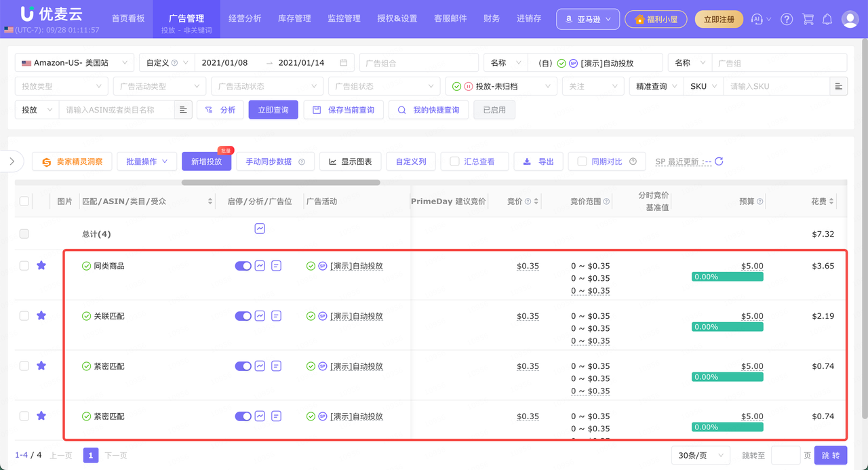The image size is (868, 470).
Task: Select the 关联匹配 row checkbox
Action: 24,316
